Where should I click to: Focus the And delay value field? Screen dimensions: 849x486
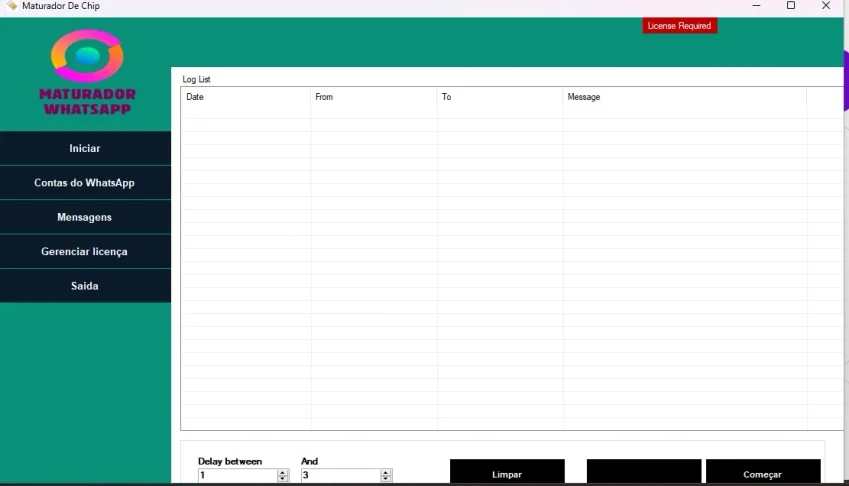341,475
